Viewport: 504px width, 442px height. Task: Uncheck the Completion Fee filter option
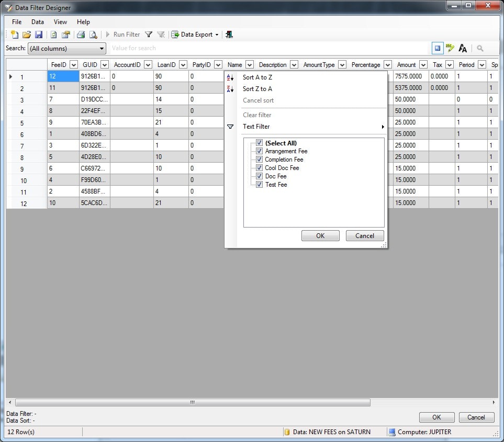[260, 160]
